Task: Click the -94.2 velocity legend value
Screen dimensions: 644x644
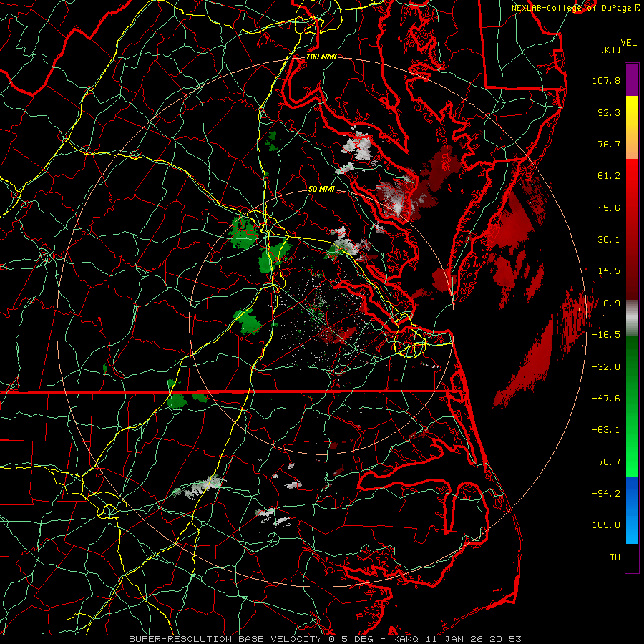Action: (x=606, y=494)
